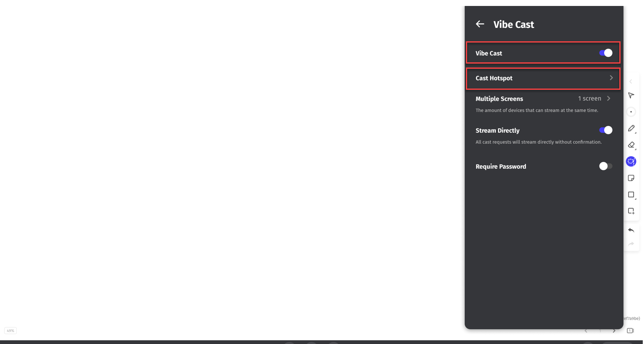Undo the last action
This screenshot has height=344, width=644.
click(x=631, y=230)
